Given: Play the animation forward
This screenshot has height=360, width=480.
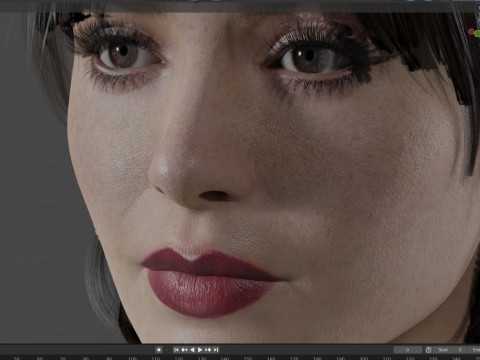Looking at the screenshot, I should click(x=200, y=350).
